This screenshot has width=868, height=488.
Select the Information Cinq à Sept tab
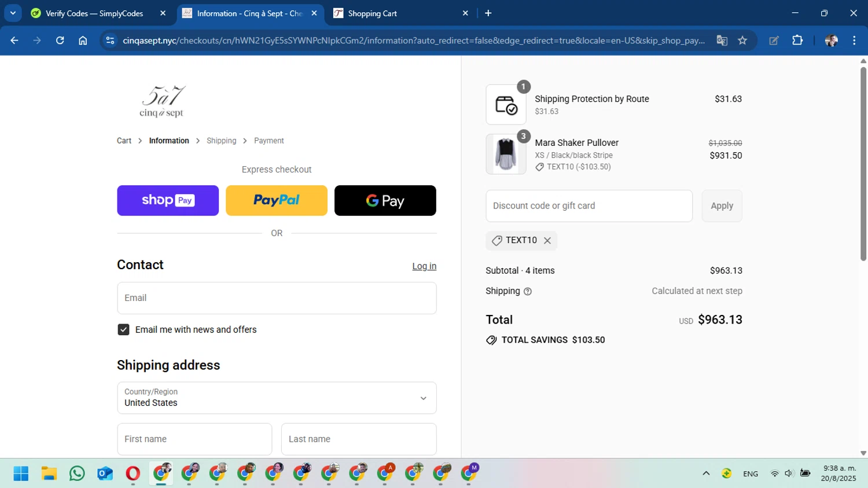(x=249, y=13)
